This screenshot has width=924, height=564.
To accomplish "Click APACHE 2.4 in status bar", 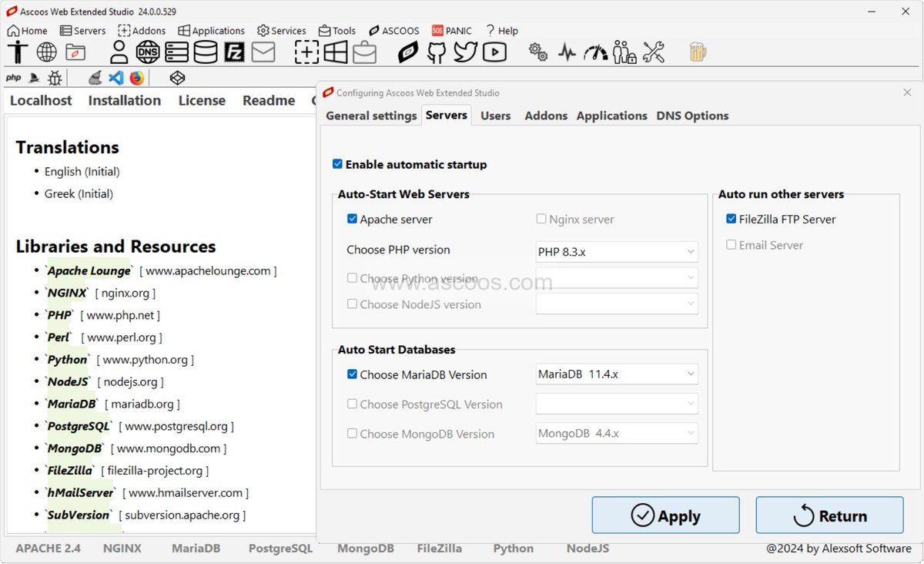I will coord(49,549).
